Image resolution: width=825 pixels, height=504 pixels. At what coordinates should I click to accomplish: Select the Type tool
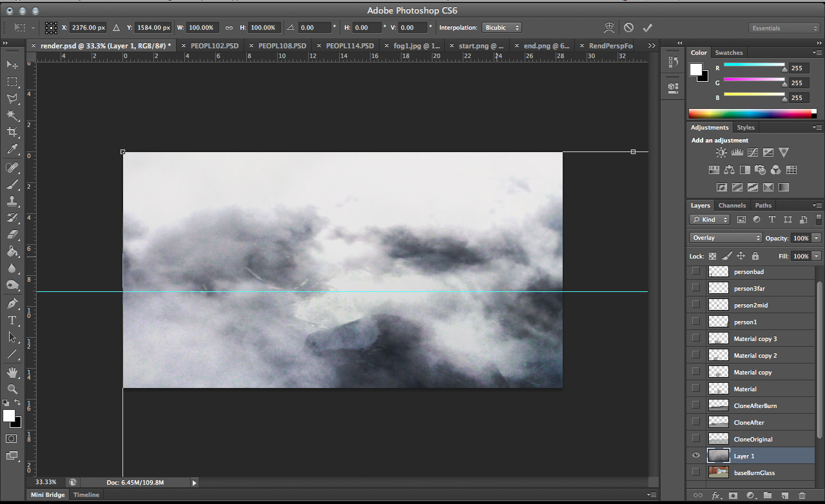(x=12, y=320)
